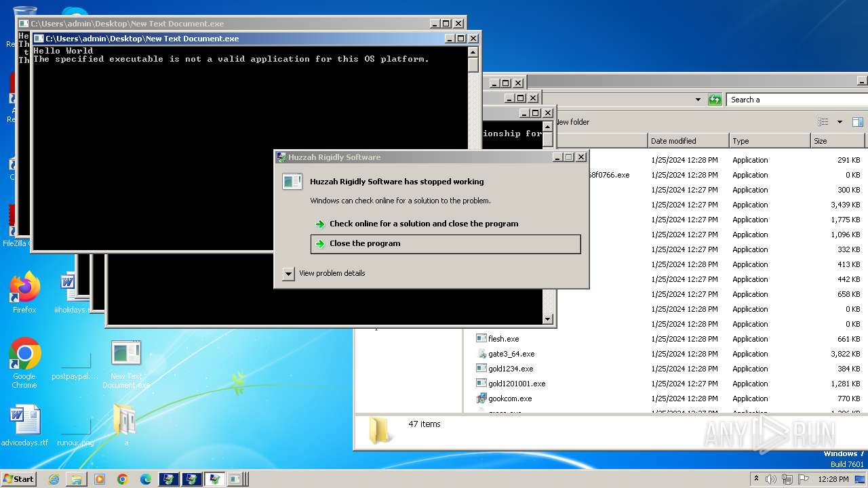
Task: Click the flesh.exe file icon
Action: (x=481, y=339)
